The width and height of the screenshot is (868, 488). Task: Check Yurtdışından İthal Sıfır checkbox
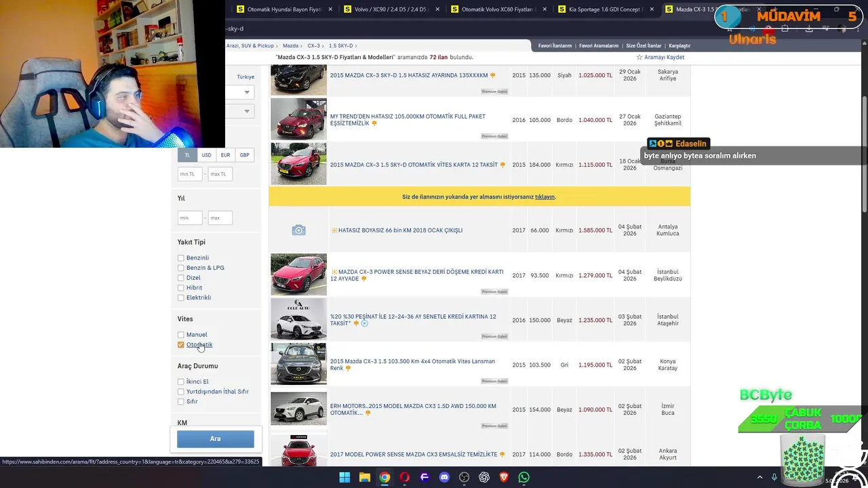pos(181,392)
